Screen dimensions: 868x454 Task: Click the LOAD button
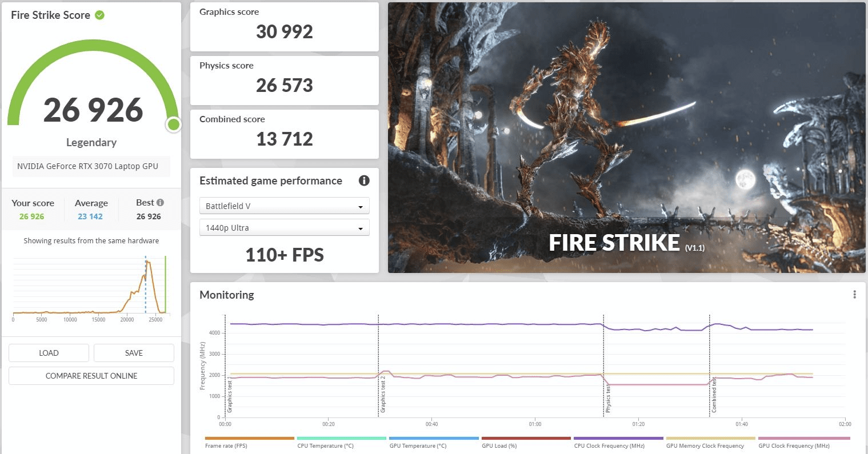point(49,353)
